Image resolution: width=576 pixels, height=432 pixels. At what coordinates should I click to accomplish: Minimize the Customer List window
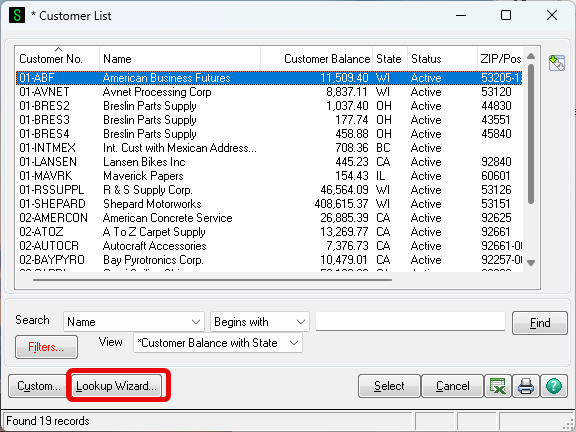coord(461,15)
